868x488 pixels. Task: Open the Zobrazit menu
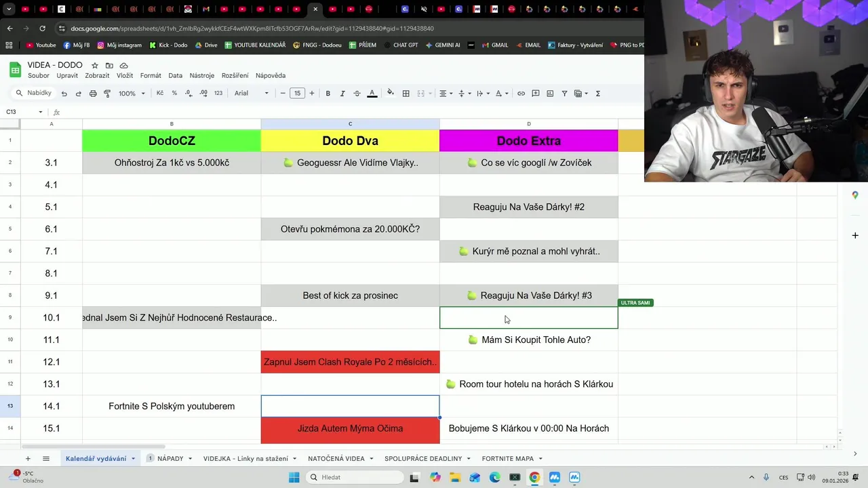(x=97, y=75)
